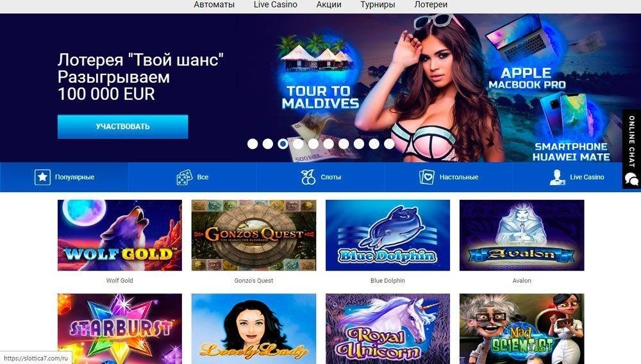Click the heart card icon for Настольные
The image size is (641, 364).
tap(427, 178)
